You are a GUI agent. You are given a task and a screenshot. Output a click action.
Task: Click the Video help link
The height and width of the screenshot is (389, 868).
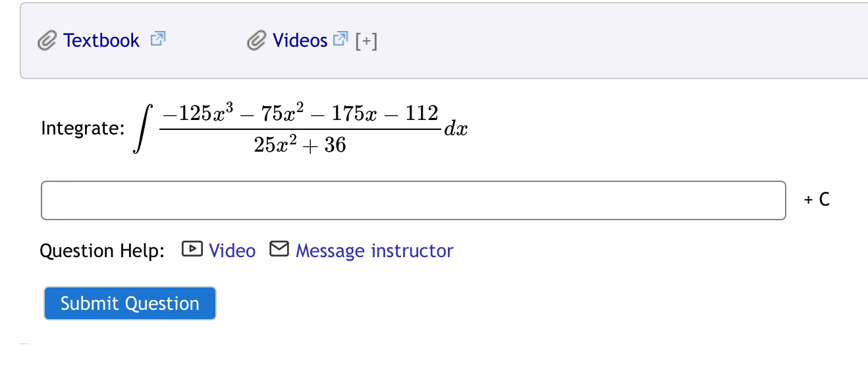click(231, 250)
